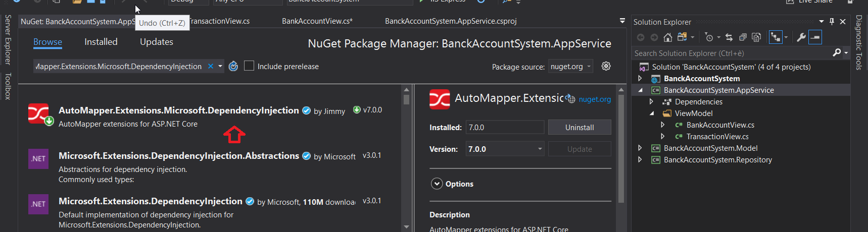Clear the NuGet search with X icon
The height and width of the screenshot is (232, 868).
click(x=211, y=66)
